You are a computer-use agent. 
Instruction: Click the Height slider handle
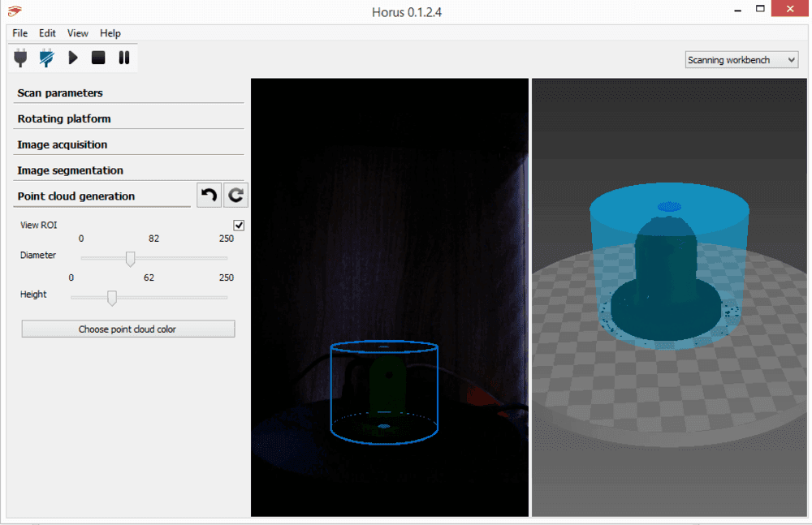(x=112, y=298)
